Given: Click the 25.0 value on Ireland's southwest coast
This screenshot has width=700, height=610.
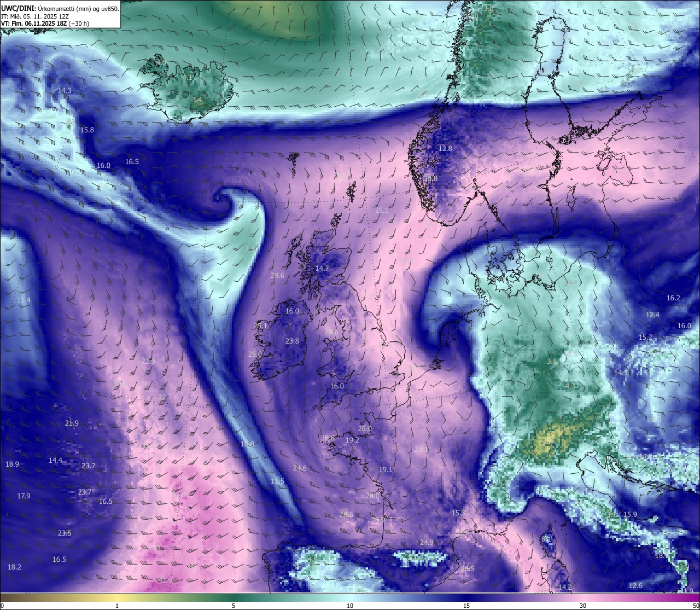Looking at the screenshot, I should [x=255, y=355].
